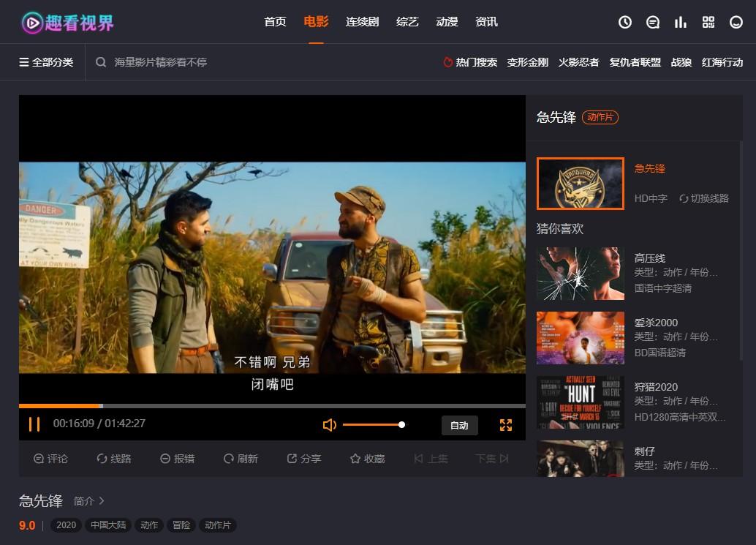Add the movie to favorites 收藏
Image resolution: width=756 pixels, height=545 pixels.
pos(367,459)
